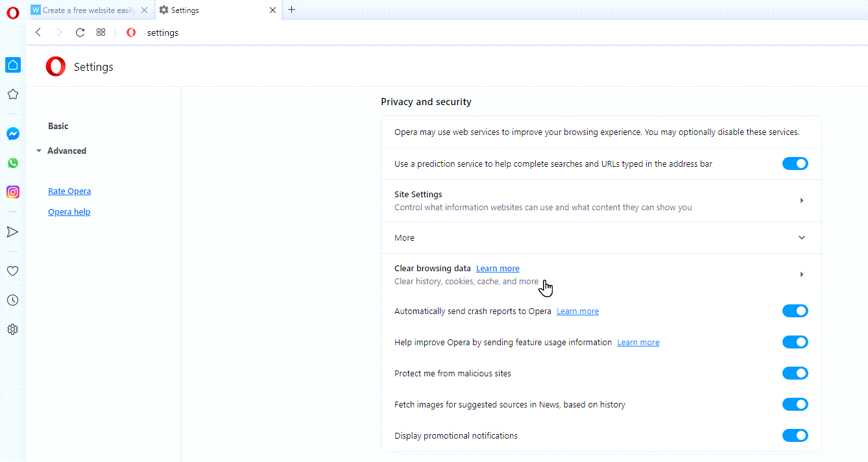Toggle fetch images for suggested News sources
Image resolution: width=868 pixels, height=462 pixels.
click(x=795, y=404)
